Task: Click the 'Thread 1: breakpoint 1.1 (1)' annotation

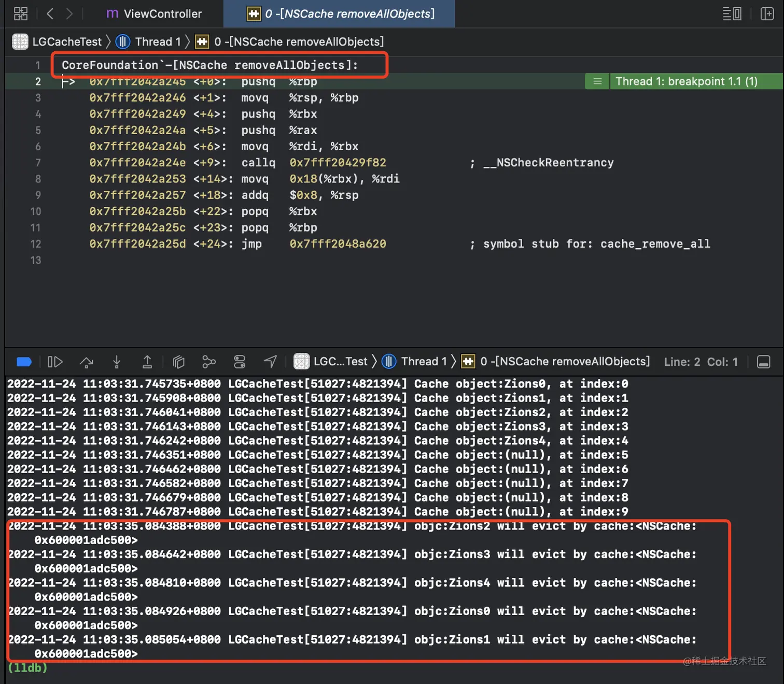Action: click(x=687, y=81)
